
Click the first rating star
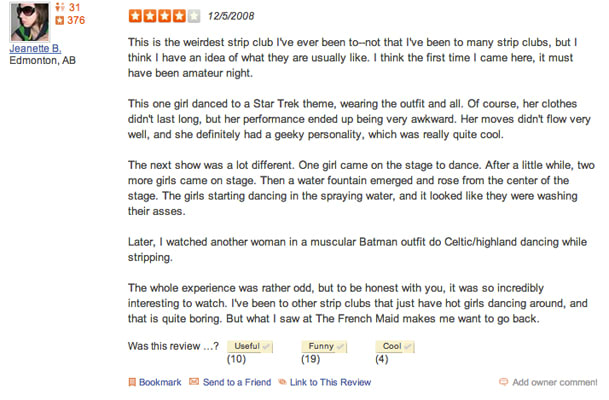pyautogui.click(x=135, y=16)
